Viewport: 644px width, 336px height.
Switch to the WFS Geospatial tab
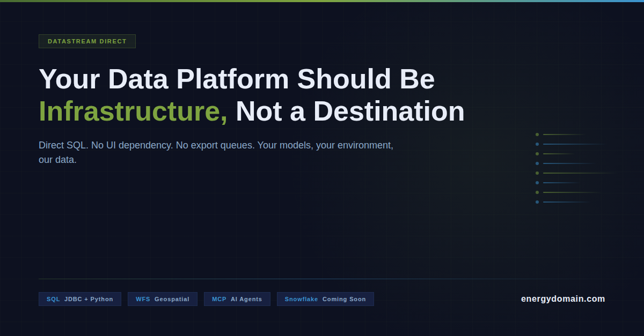click(162, 299)
